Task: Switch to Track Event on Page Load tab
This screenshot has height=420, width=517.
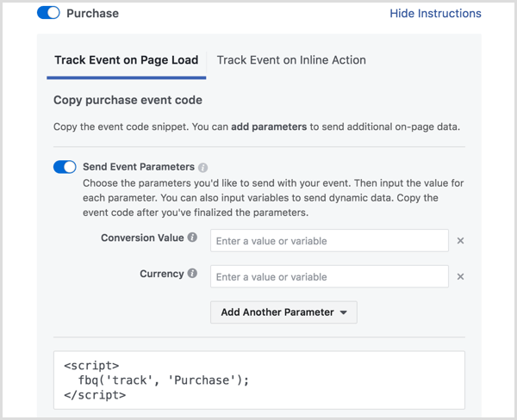Action: click(x=127, y=60)
